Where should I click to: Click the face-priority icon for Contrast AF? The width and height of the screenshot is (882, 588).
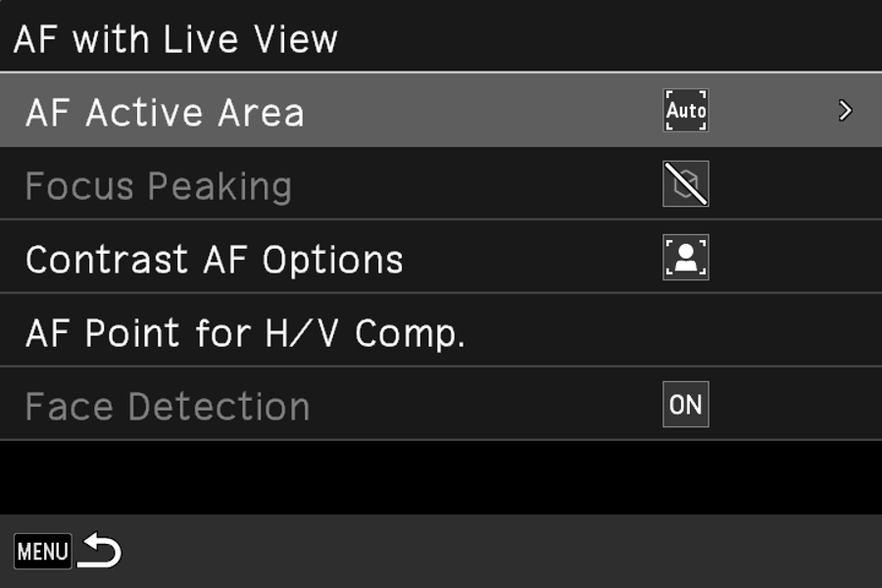(686, 258)
